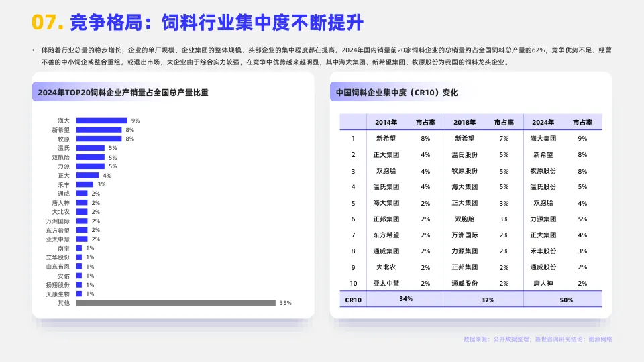The height and width of the screenshot is (362, 644).
Task: Select table heading 中国饲料企业集中度（CR10）变化
Action: [x=396, y=93]
